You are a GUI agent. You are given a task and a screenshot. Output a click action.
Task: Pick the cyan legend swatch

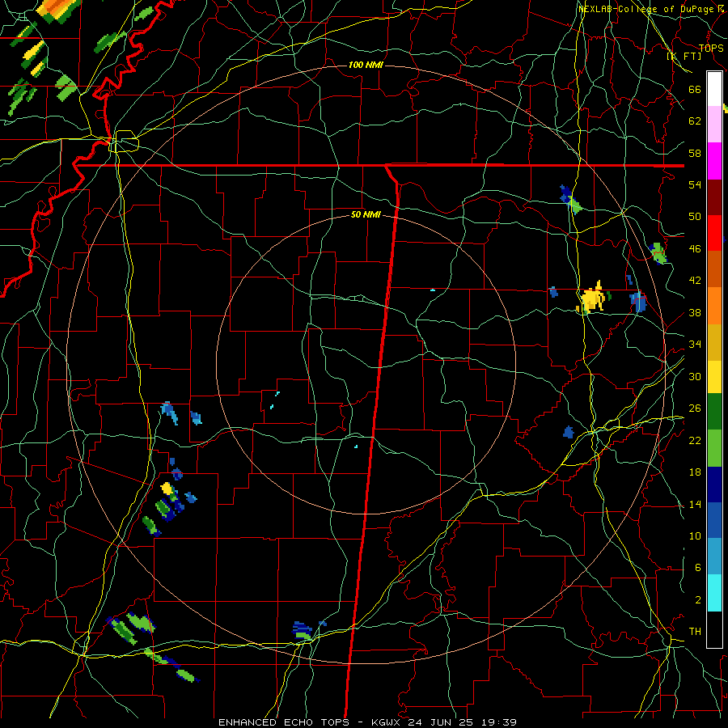coord(714,593)
